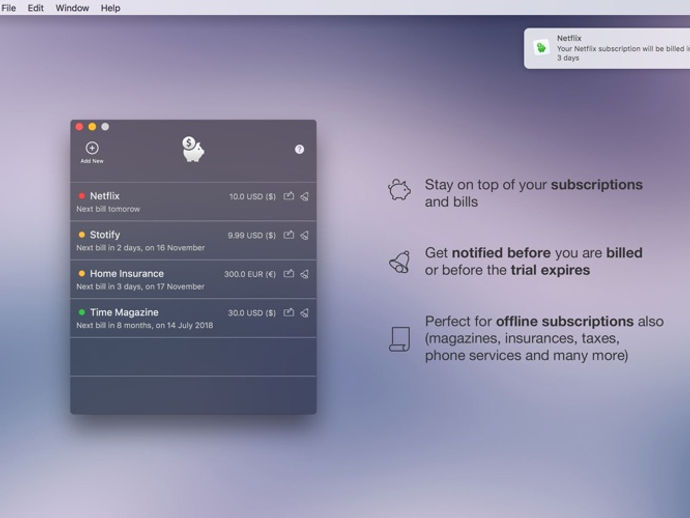Open the Window menu
The height and width of the screenshot is (518, 690).
72,8
